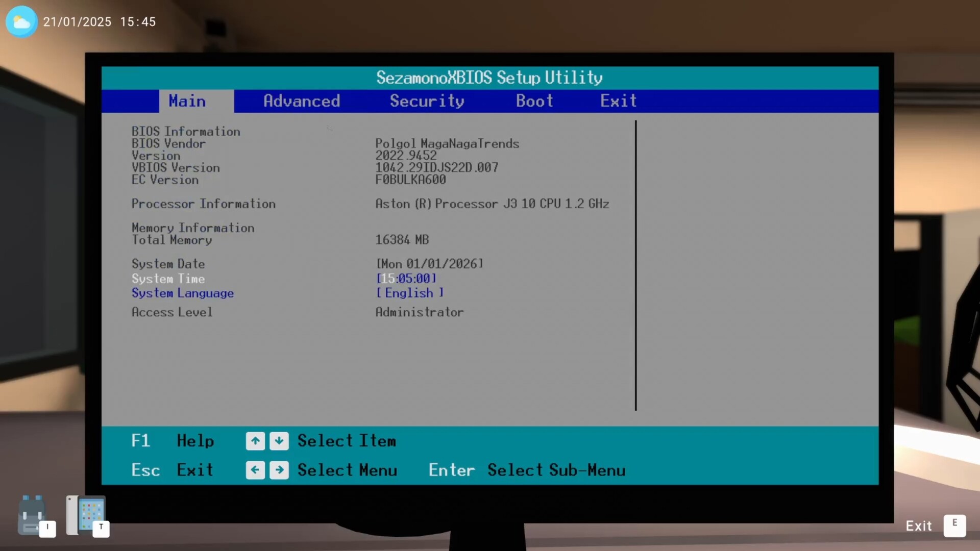Click the weather cloud icon

[x=21, y=22]
